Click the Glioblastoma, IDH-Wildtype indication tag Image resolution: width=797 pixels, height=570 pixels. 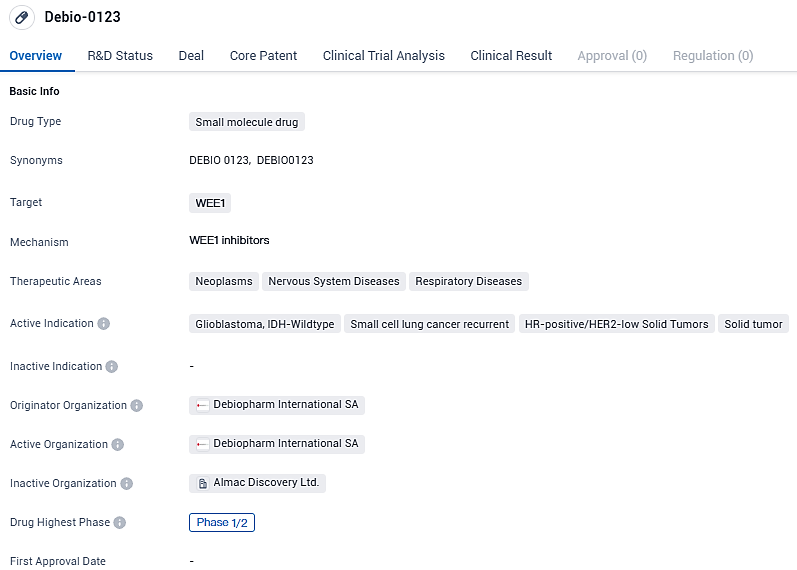point(265,324)
